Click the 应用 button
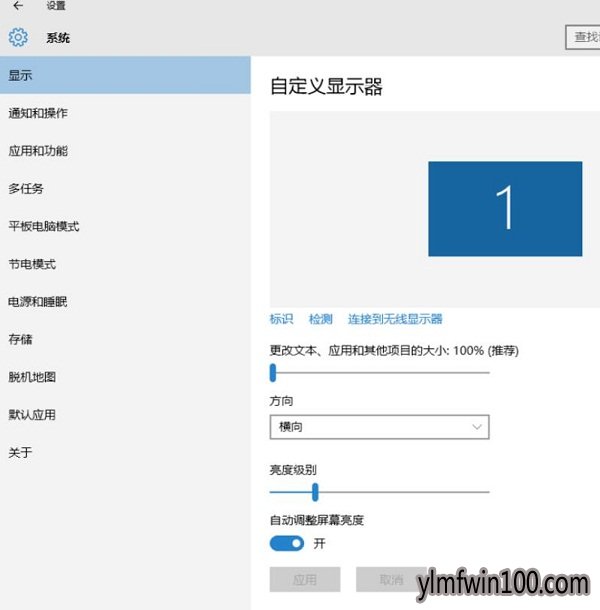600x610 pixels. [x=305, y=579]
